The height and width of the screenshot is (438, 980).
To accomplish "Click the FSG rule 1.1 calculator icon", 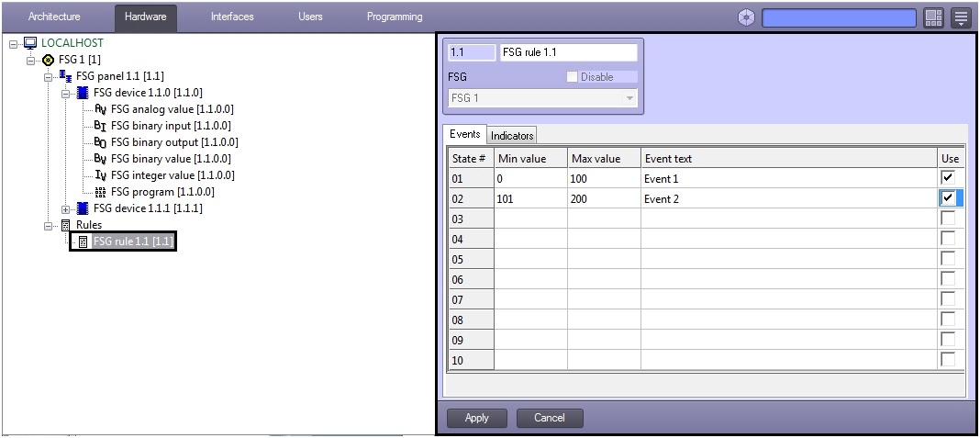I will pyautogui.click(x=84, y=241).
